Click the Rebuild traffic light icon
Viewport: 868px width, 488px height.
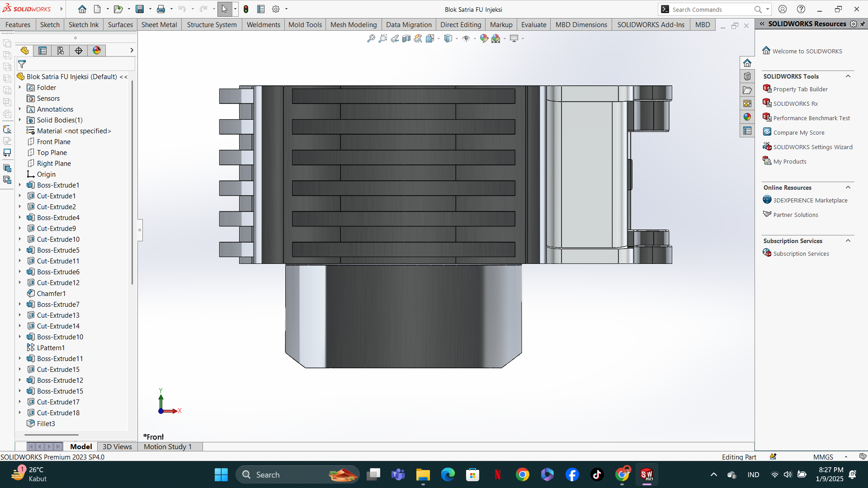(x=246, y=9)
